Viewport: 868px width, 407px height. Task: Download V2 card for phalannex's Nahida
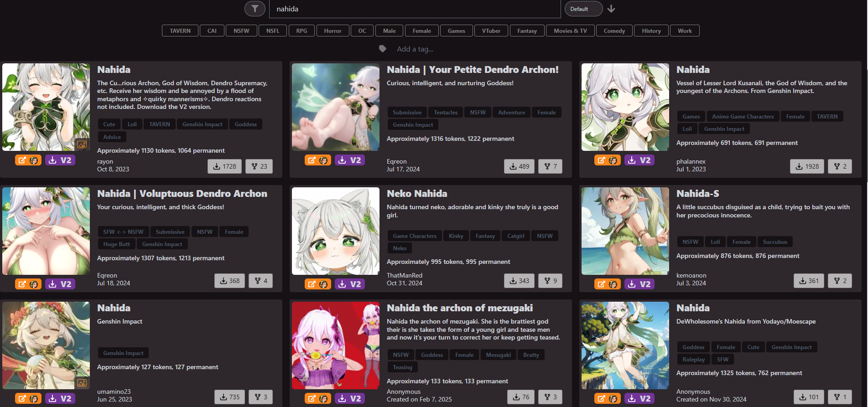click(639, 160)
